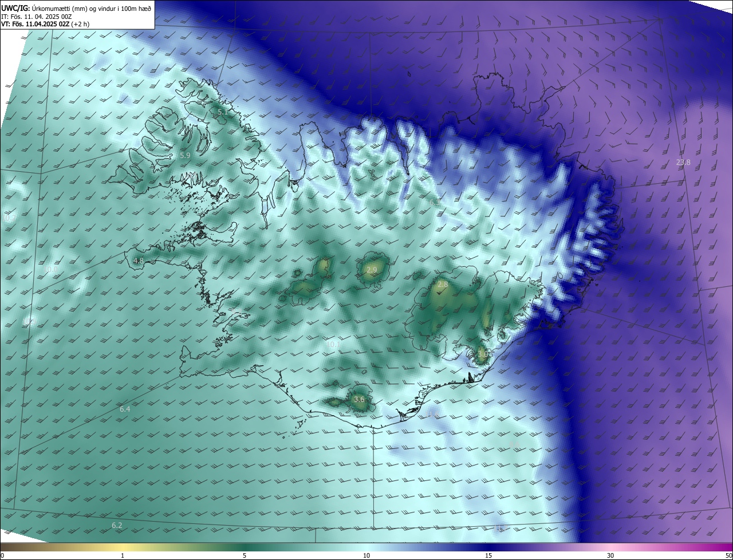The height and width of the screenshot is (560, 733).
Task: Click the 6.2 value near the bottom left
Action: coord(117,525)
